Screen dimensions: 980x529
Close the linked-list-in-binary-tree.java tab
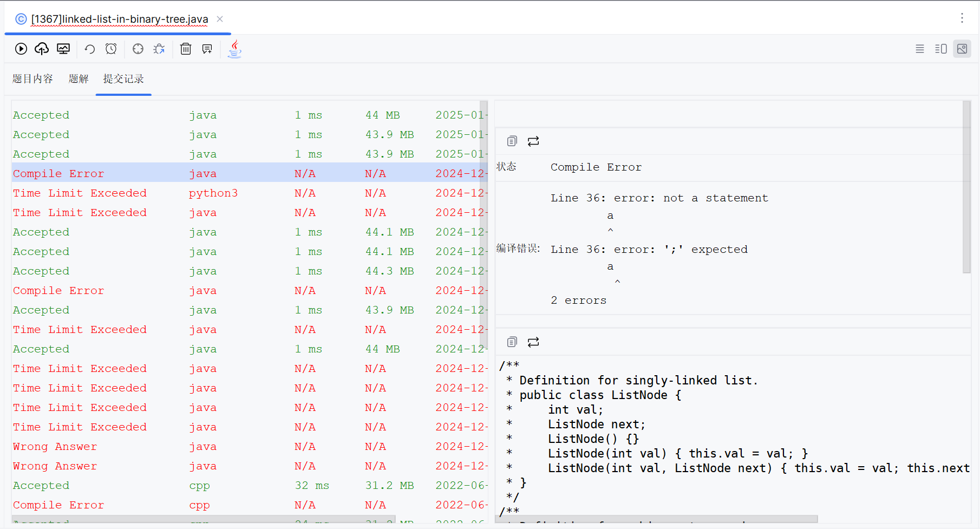point(220,19)
